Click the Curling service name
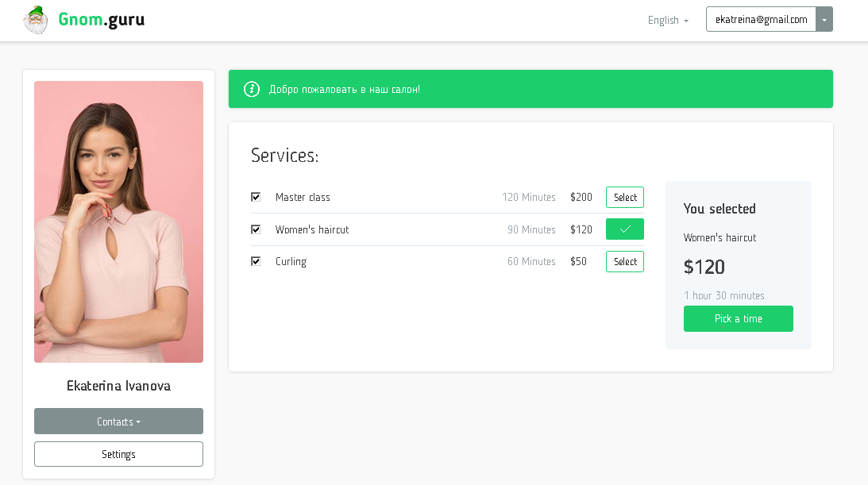 (290, 261)
